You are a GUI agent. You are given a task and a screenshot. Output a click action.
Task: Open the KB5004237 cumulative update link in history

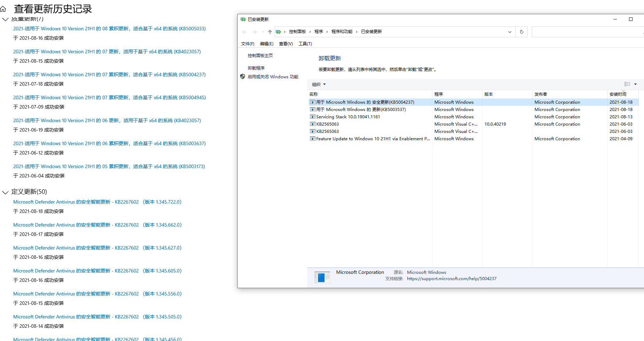click(x=109, y=74)
